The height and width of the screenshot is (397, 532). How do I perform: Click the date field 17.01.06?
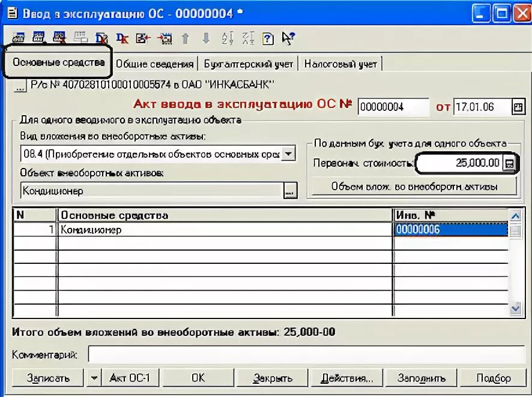(x=482, y=107)
